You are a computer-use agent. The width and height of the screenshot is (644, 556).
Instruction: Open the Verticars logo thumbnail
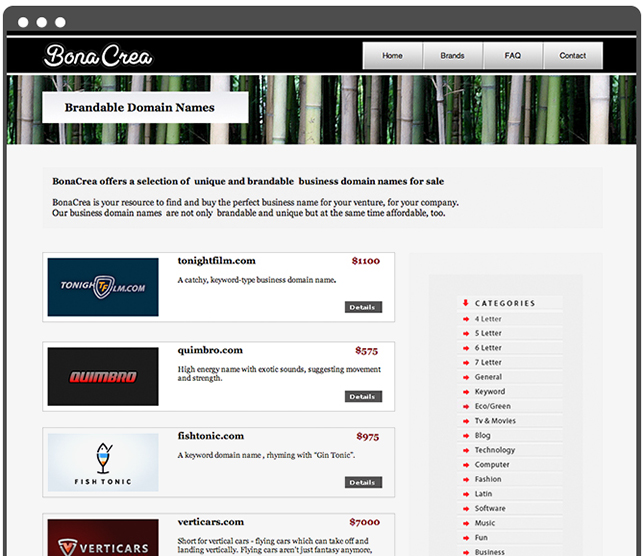103,538
